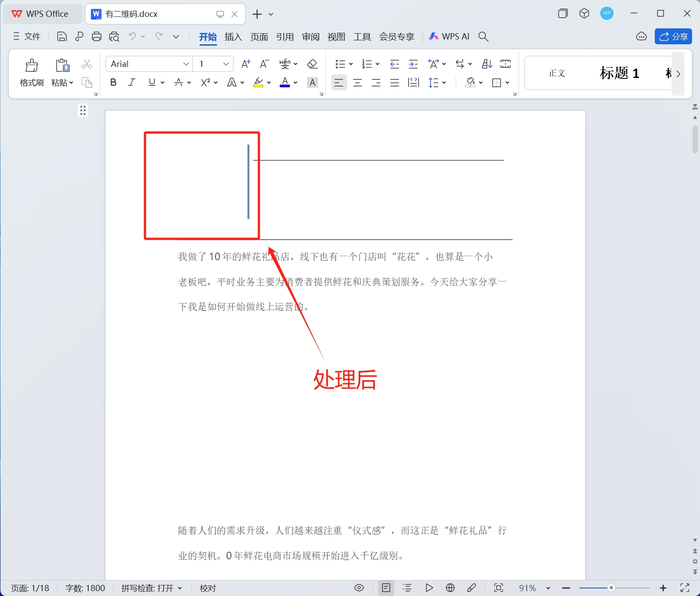
Task: Switch to the 页面 tab
Action: click(259, 37)
